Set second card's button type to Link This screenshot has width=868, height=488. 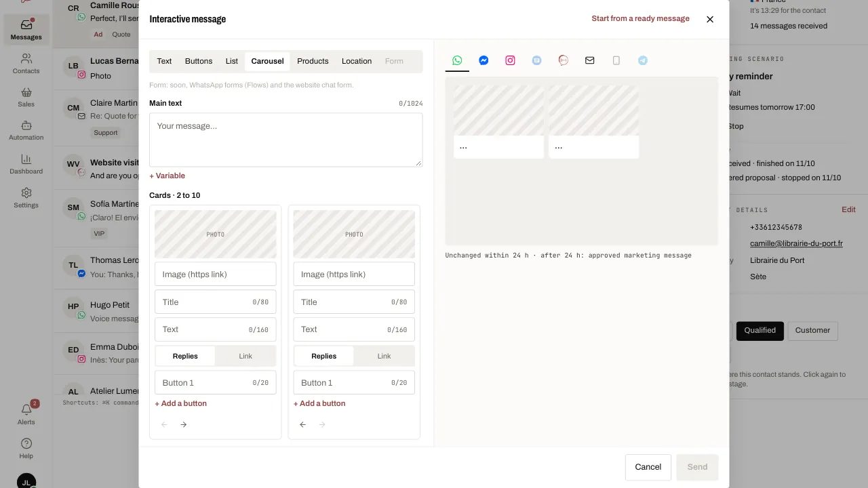pos(384,356)
